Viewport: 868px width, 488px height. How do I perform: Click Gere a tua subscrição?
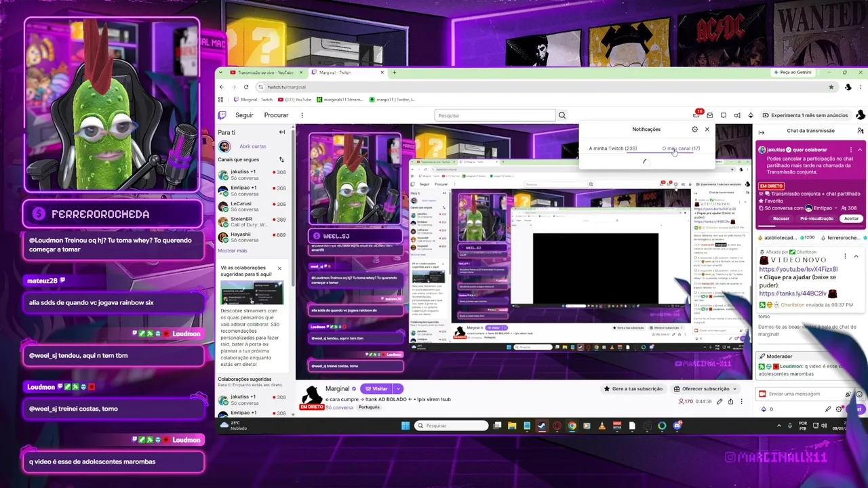click(x=633, y=389)
